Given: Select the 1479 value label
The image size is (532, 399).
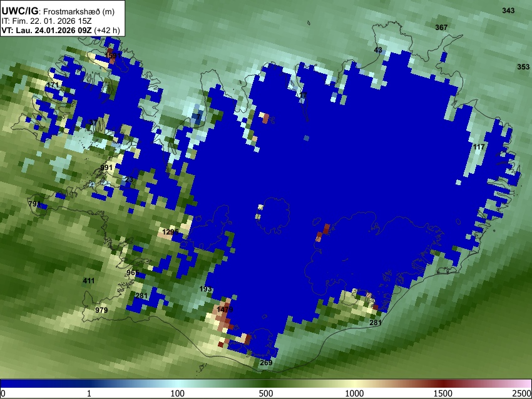Looking at the screenshot, I should [225, 310].
